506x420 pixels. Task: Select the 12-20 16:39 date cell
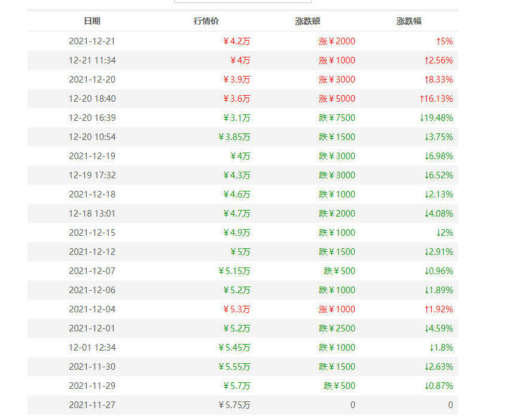pyautogui.click(x=92, y=118)
